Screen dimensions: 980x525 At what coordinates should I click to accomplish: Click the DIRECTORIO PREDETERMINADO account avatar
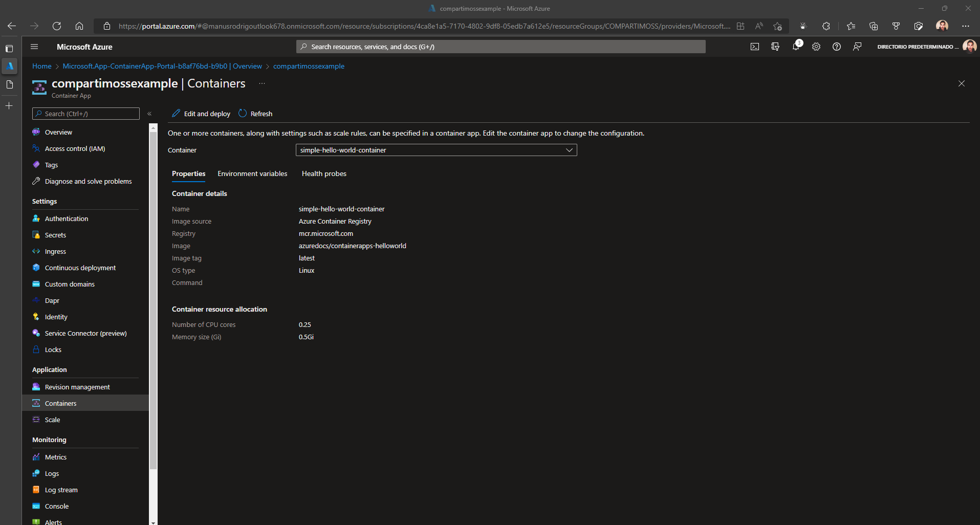coord(971,46)
